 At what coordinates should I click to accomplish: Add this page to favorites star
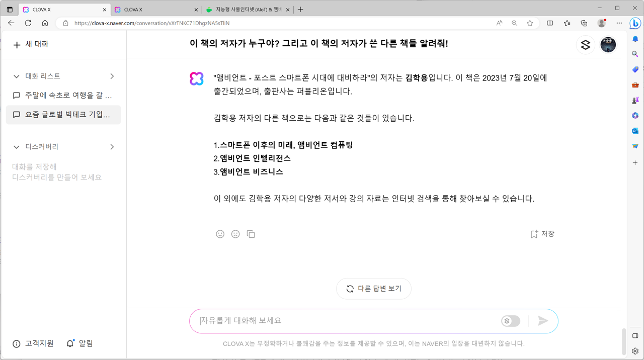[x=530, y=23]
